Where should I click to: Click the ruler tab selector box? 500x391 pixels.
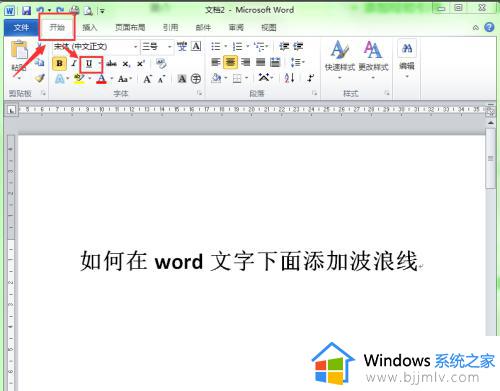11,110
